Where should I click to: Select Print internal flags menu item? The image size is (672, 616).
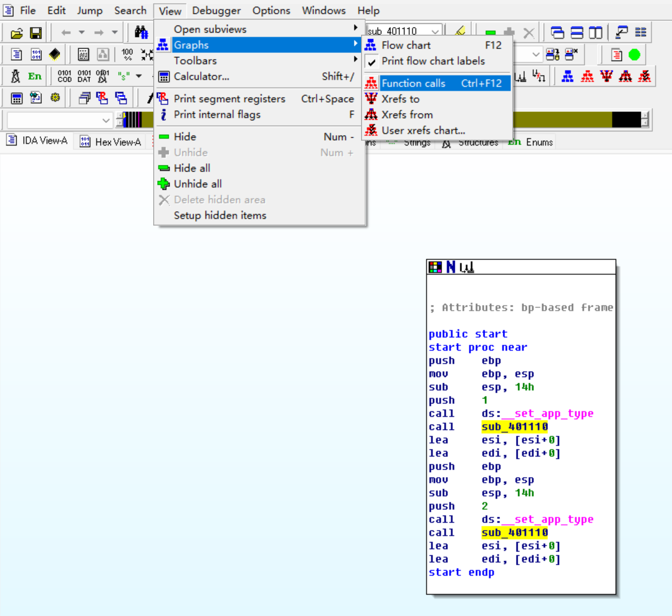click(x=260, y=115)
